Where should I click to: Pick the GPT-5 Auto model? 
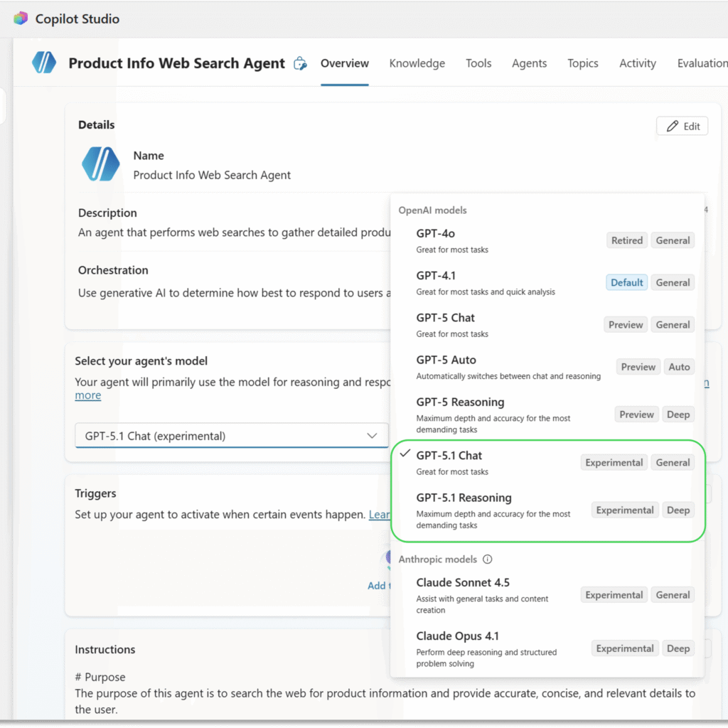click(x=547, y=368)
